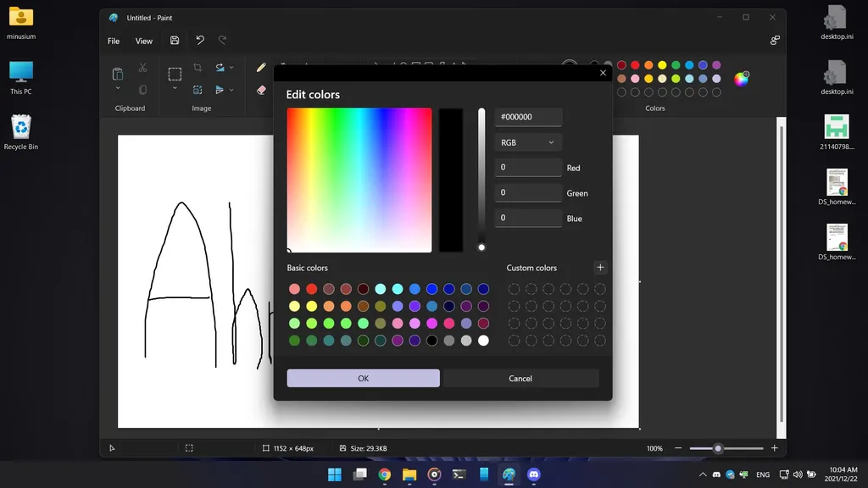Screen dimensions: 868x488
Task: Select the Eraser tool
Action: (261, 90)
